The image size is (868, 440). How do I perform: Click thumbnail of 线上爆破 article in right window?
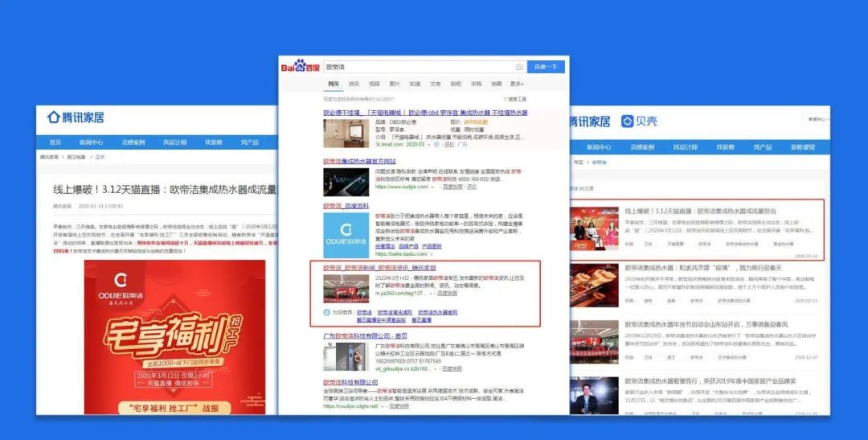(x=594, y=229)
